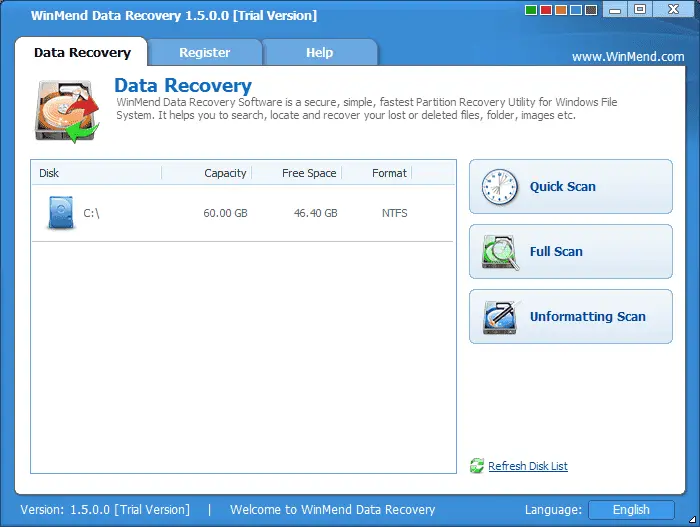
Task: Click the Full Scan magnifier icon
Action: tap(501, 252)
